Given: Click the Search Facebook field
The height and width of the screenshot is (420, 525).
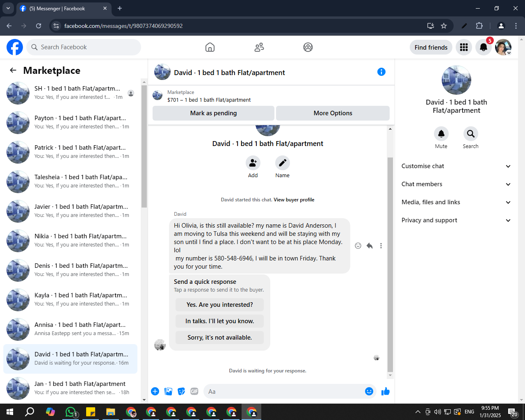Looking at the screenshot, I should click(84, 47).
